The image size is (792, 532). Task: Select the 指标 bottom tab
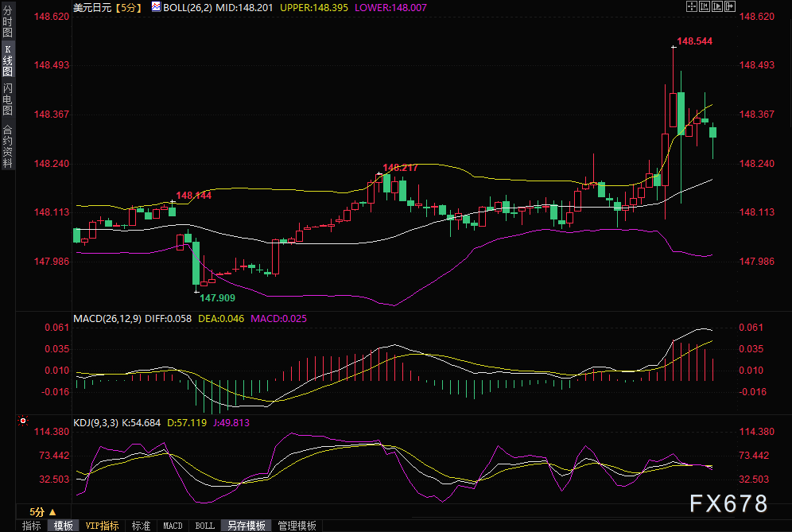click(x=32, y=526)
